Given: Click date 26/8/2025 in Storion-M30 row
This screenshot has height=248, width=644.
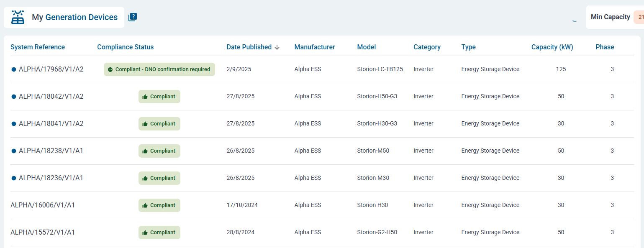Looking at the screenshot, I should click(241, 178).
